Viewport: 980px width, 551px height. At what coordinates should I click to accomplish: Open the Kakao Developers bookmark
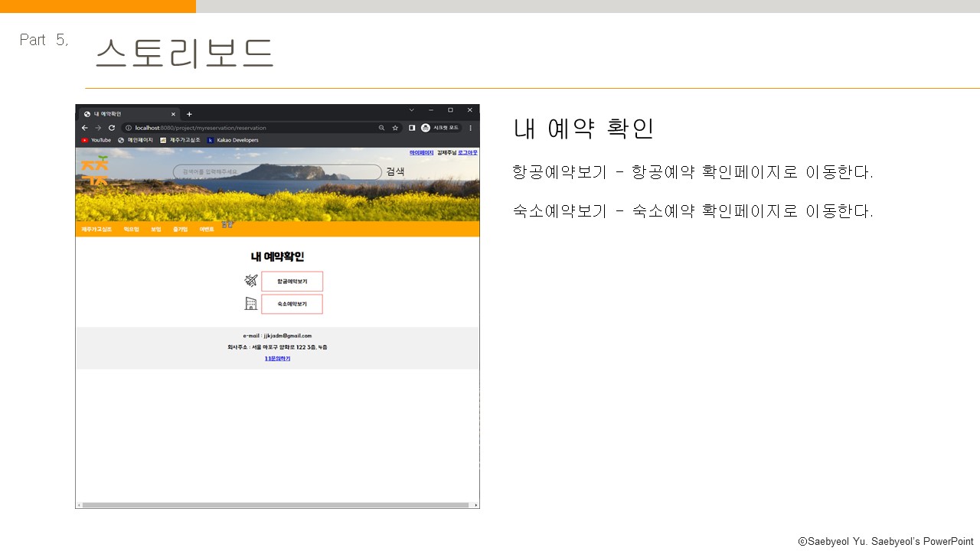pos(233,140)
